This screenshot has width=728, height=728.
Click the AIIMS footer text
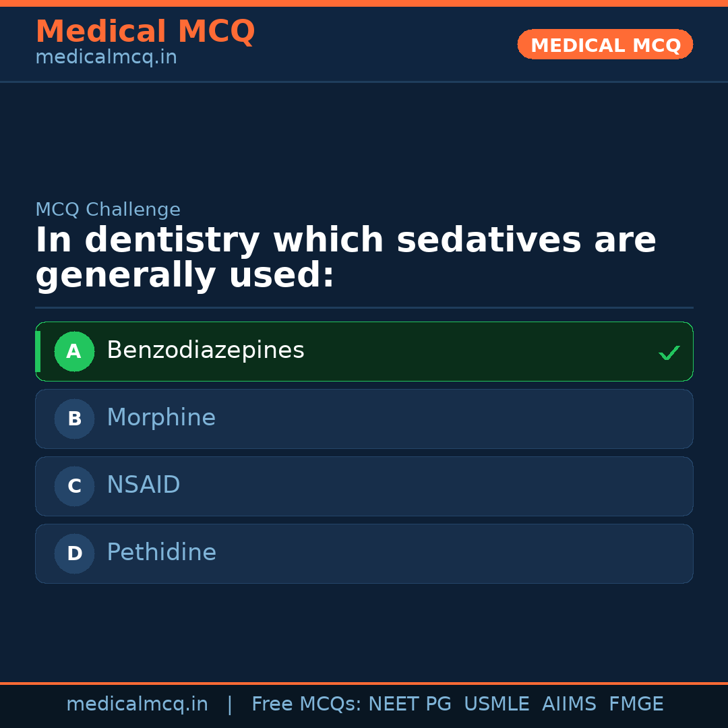pos(569,704)
